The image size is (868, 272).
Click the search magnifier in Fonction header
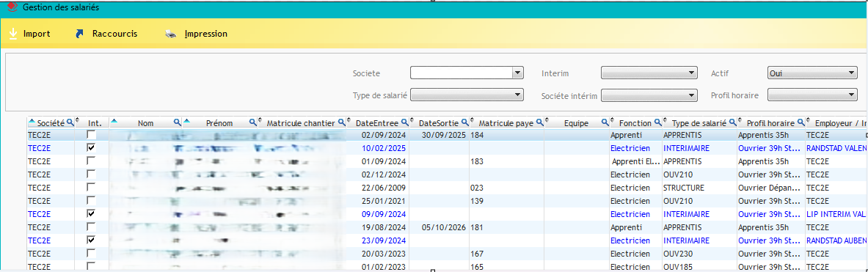(x=657, y=122)
